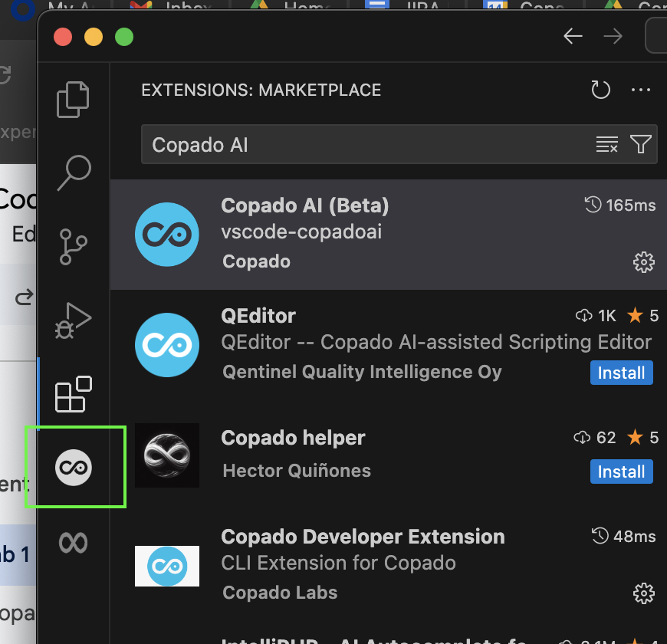
Task: Refresh the Extensions Marketplace list
Action: tap(600, 90)
